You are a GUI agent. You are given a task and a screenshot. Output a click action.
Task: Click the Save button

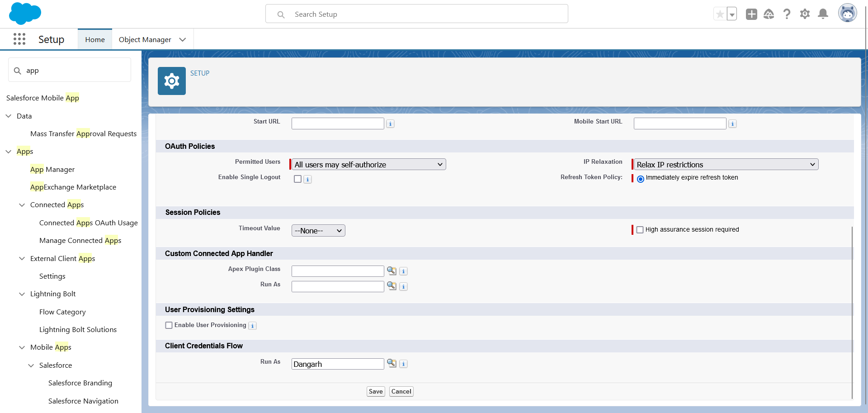coord(376,392)
